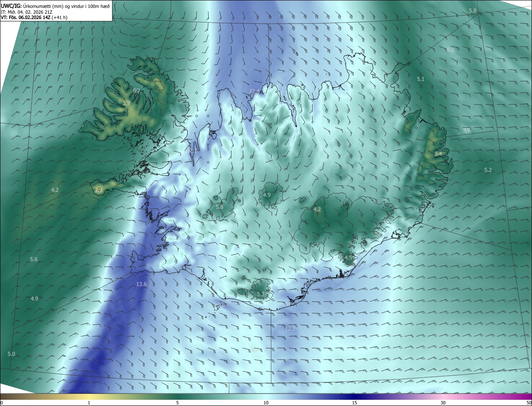Click the 4.5 value label on the southeast glacier

[348, 258]
